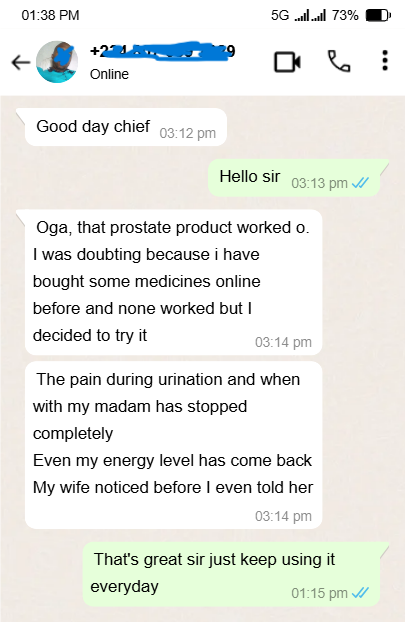Start a voice call
405x622 pixels.
(x=339, y=61)
